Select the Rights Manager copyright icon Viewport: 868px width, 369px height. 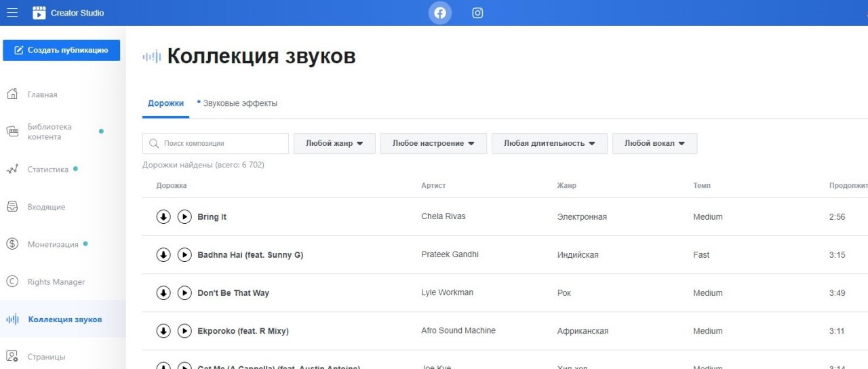(x=12, y=282)
